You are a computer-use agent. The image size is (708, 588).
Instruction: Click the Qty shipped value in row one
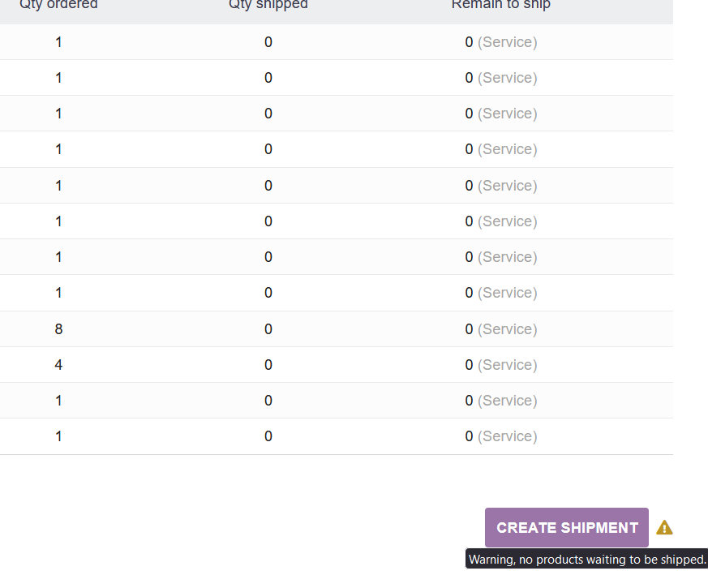pyautogui.click(x=268, y=42)
